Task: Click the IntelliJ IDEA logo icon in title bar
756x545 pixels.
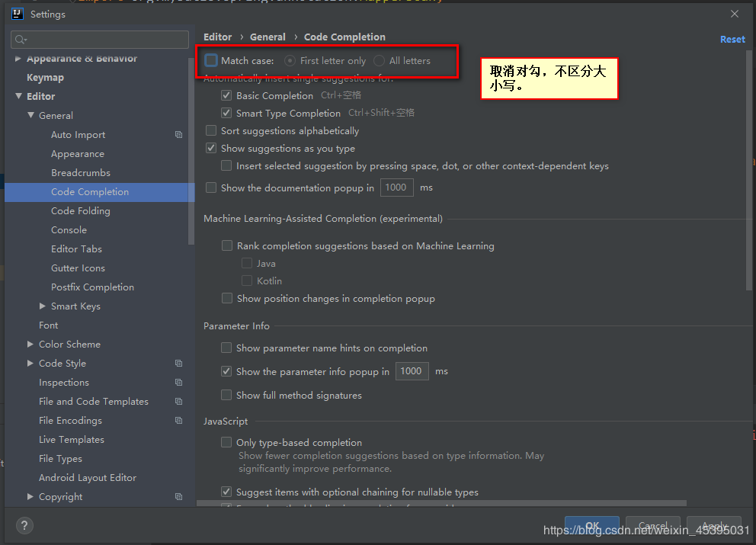Action: click(18, 14)
